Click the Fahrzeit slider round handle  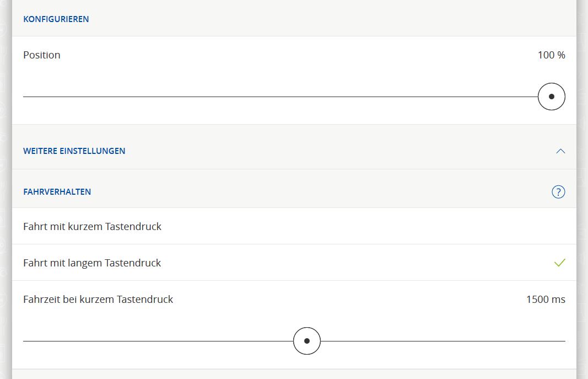tap(307, 341)
